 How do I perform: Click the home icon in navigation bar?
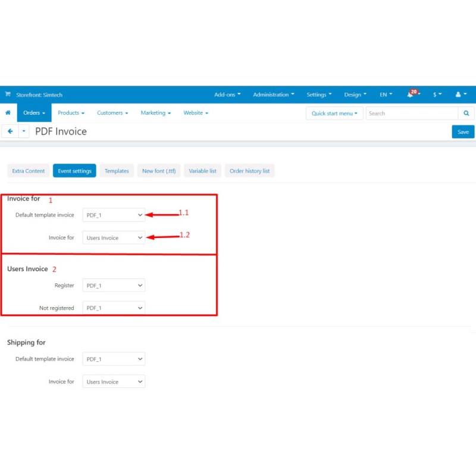click(8, 112)
